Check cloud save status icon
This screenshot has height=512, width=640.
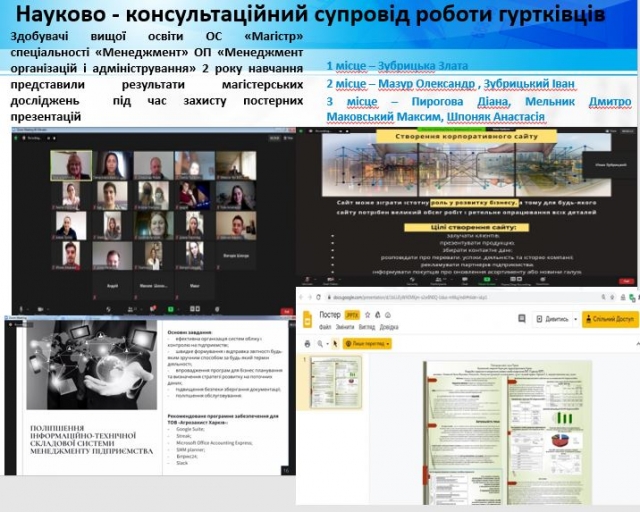pyautogui.click(x=388, y=315)
